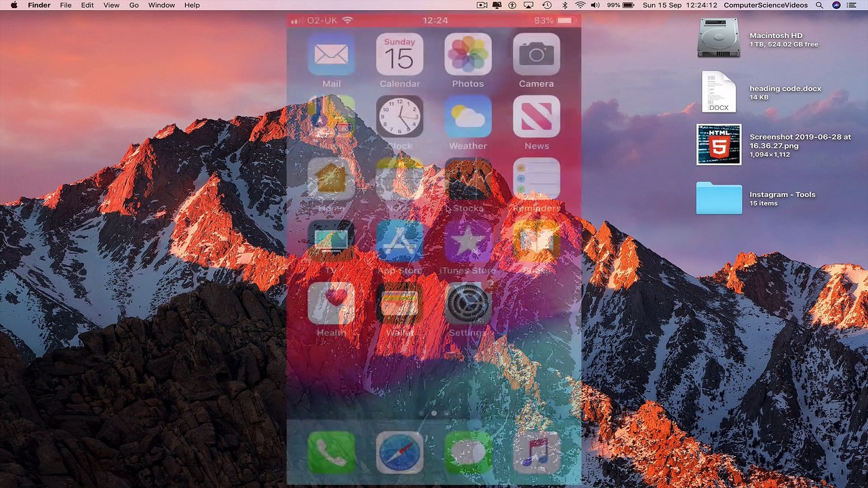Open the Reminders app icon

[x=536, y=179]
